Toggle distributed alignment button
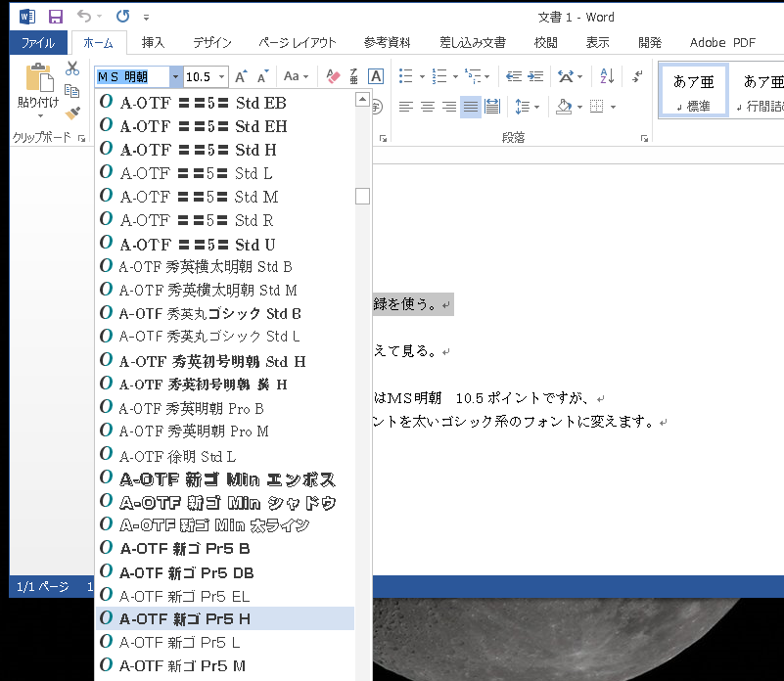The image size is (784, 681). click(x=492, y=107)
